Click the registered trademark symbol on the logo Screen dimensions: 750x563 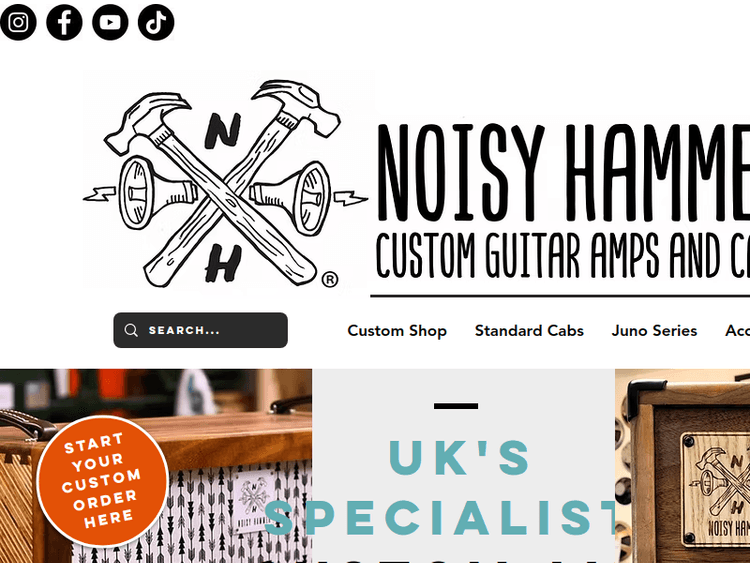tap(330, 279)
